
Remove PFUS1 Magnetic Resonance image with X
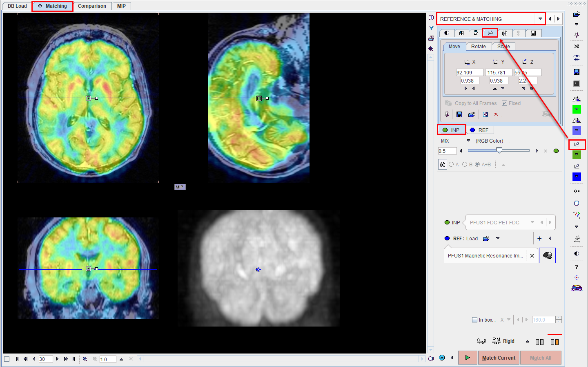pyautogui.click(x=532, y=256)
